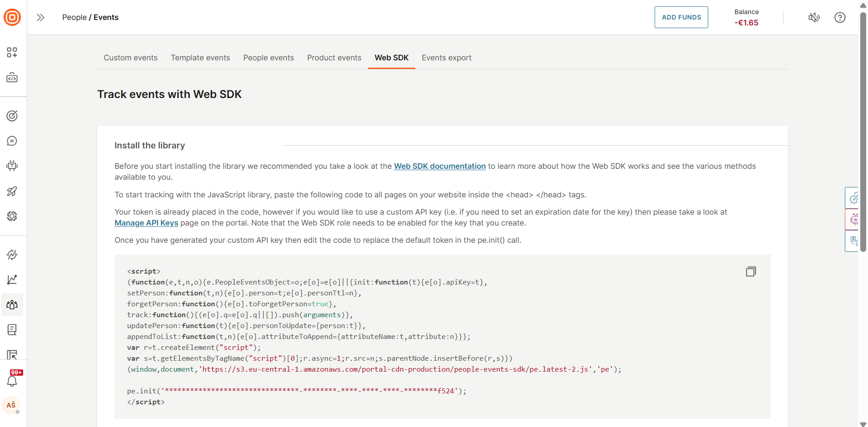Click the line chart analytics icon
The image size is (868, 427).
click(x=12, y=280)
